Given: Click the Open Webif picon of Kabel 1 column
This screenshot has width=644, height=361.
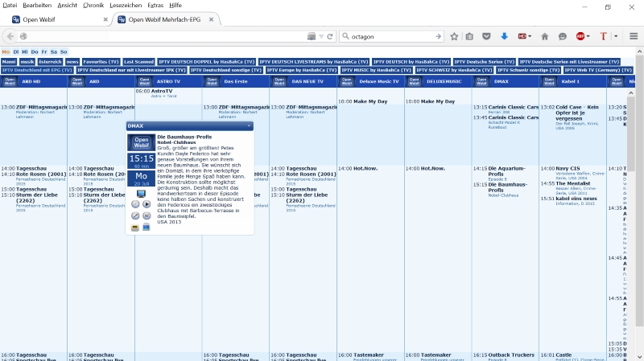Looking at the screenshot, I should click(549, 82).
